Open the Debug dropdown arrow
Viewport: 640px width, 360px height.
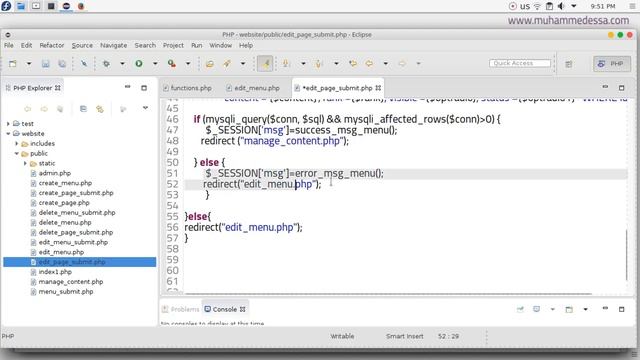(x=122, y=64)
